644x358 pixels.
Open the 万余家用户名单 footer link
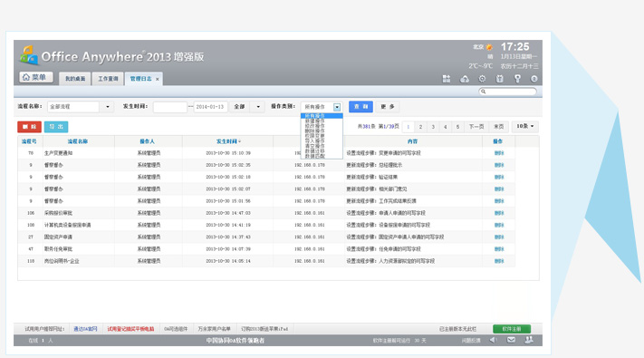pos(214,329)
